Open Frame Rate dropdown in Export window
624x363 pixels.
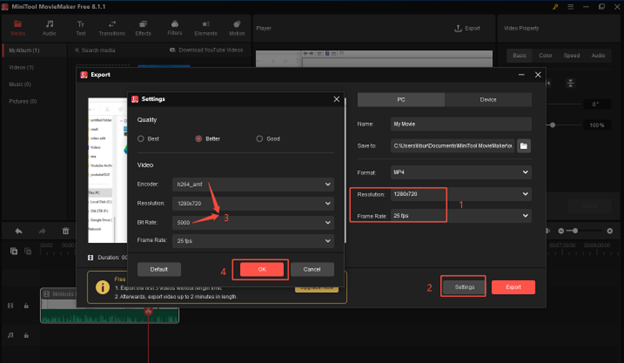click(461, 216)
